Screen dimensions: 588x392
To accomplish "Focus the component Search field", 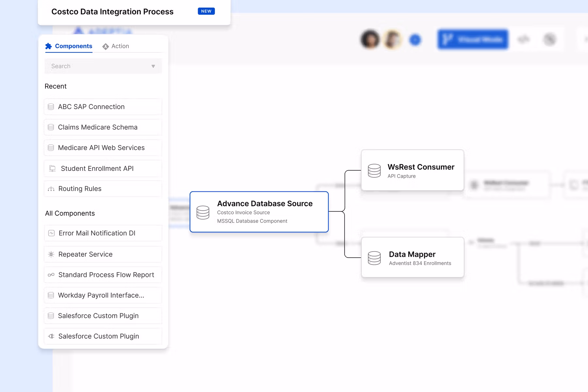I will tap(103, 66).
